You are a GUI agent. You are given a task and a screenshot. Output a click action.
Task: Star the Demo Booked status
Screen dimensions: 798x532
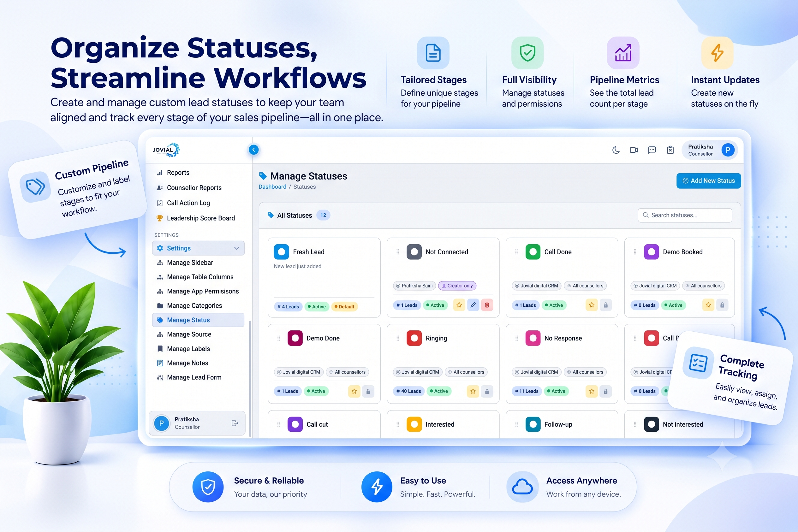click(708, 305)
